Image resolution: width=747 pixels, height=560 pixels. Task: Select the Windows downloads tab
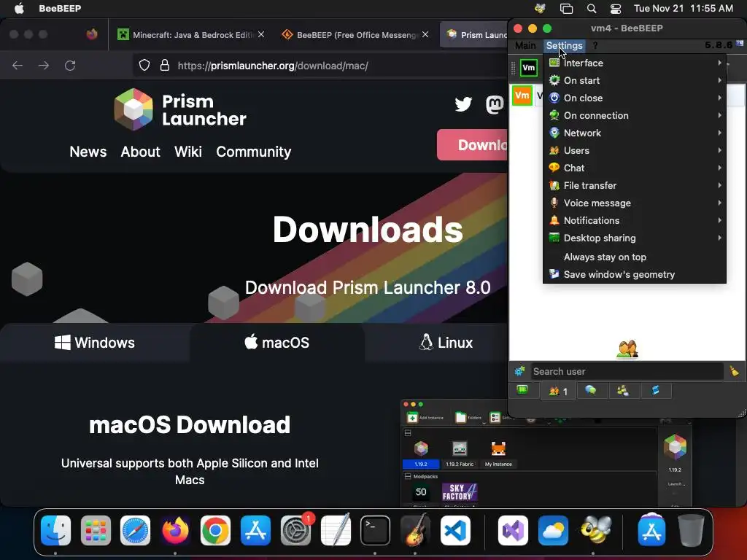(x=95, y=343)
